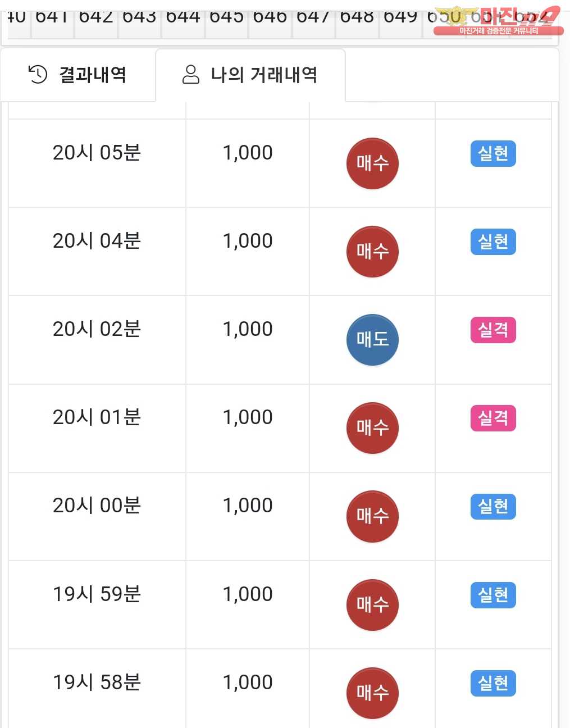The image size is (570, 728).
Task: Click the 마진 community logo banner
Action: coord(498,21)
